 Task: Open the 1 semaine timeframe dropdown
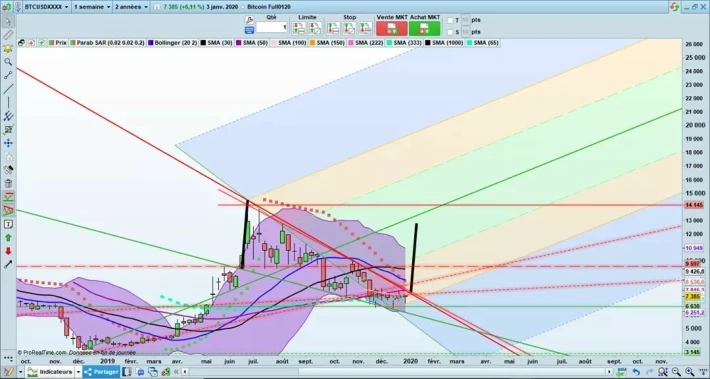pos(92,7)
